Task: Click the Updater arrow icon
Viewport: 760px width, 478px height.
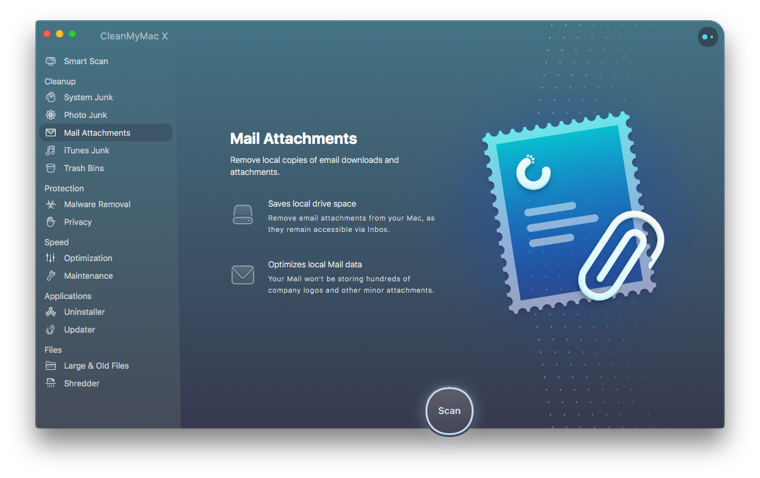Action: point(50,330)
